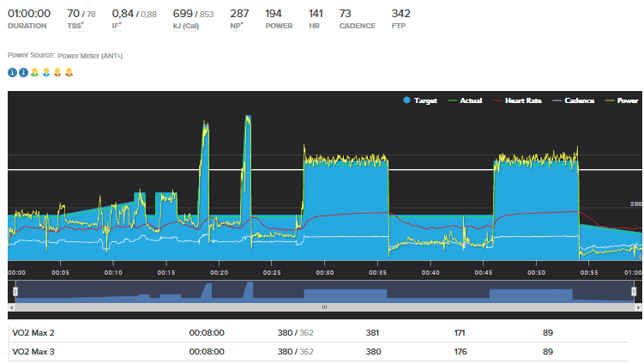The image size is (644, 364).
Task: Toggle the Actual series in the legend
Action: pyautogui.click(x=466, y=100)
